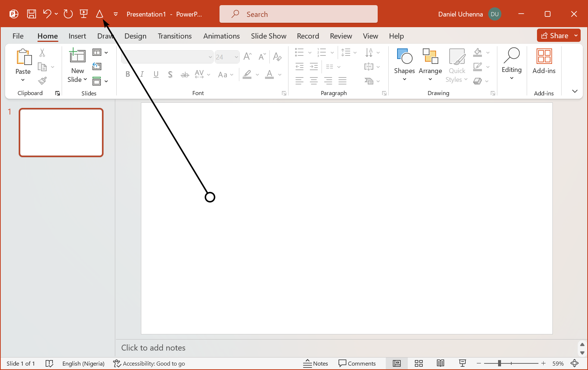Click the Format Painter brush icon
Image resolution: width=588 pixels, height=370 pixels.
pos(43,81)
